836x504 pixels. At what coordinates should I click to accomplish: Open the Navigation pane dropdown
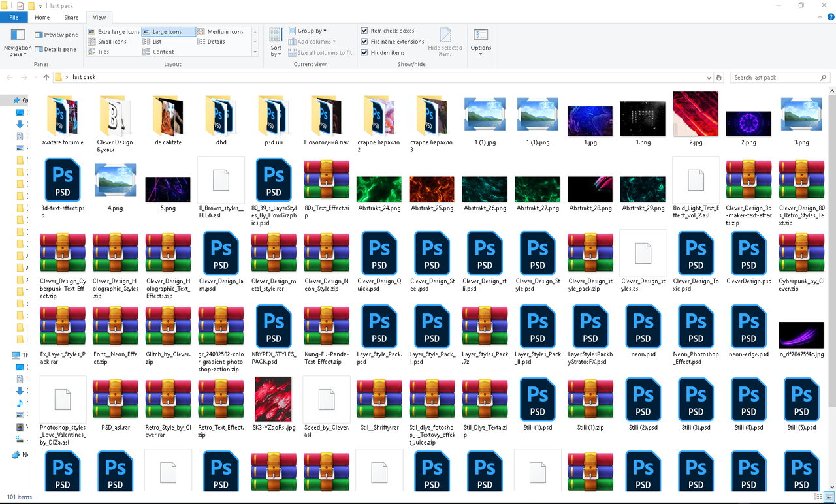click(18, 43)
